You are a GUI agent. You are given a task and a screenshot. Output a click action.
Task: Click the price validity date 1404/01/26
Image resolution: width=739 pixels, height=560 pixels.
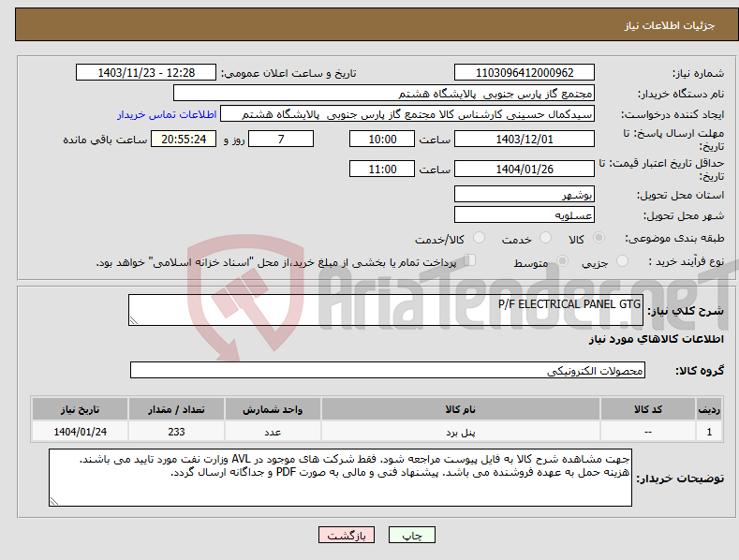525,169
